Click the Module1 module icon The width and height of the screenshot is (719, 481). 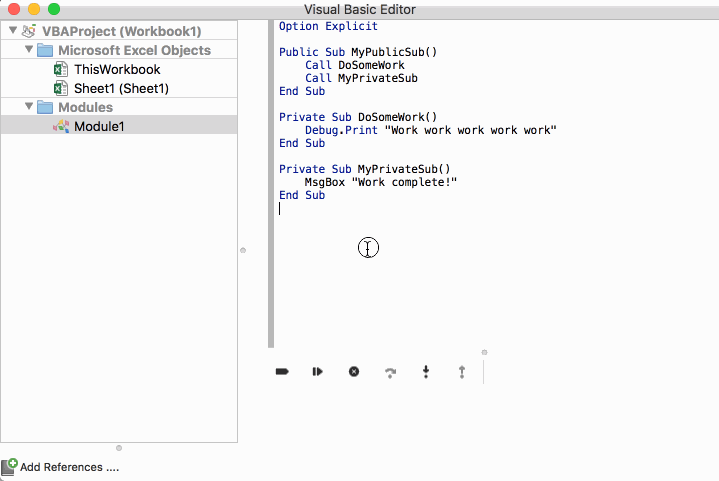pyautogui.click(x=61, y=126)
